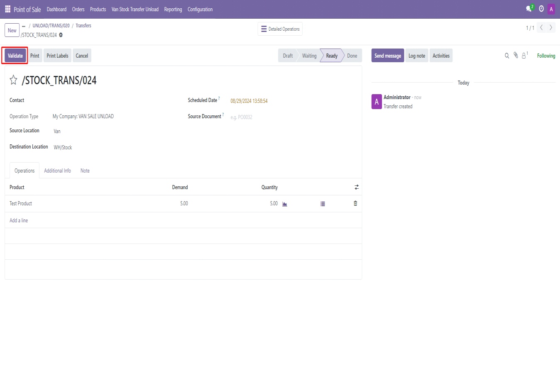
Task: Sort by Product column header
Action: coord(17,187)
